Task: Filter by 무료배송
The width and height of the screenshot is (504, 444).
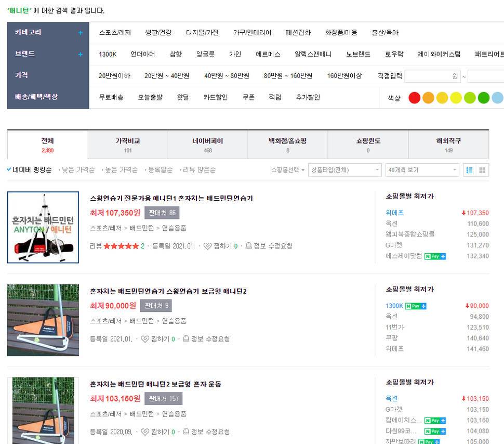Action: [111, 97]
